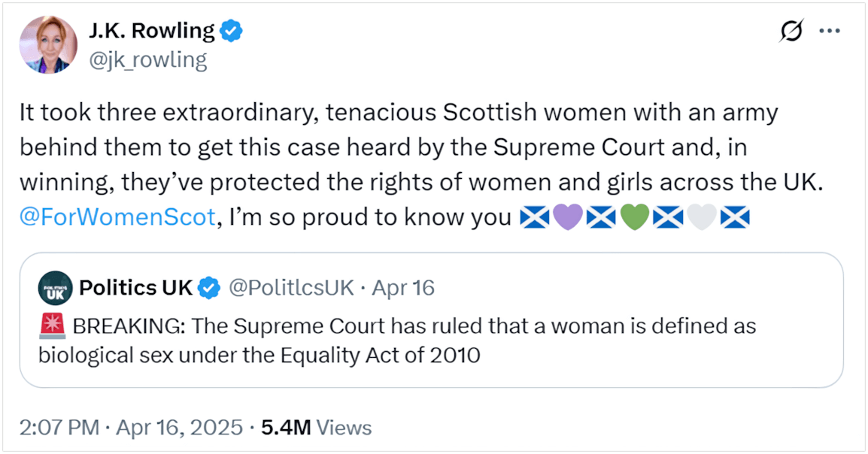
Task: Click the @jk_rowling handle
Action: (x=147, y=59)
